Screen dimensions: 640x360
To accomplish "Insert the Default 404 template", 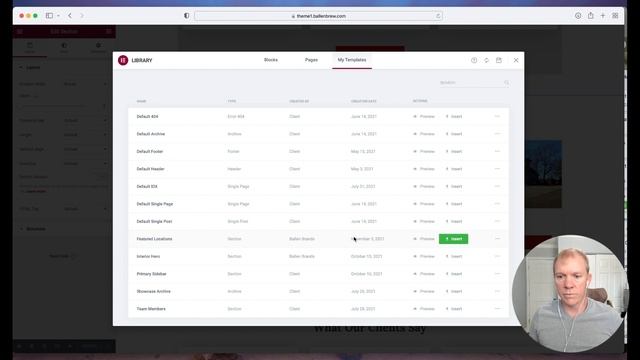I will click(x=454, y=116).
